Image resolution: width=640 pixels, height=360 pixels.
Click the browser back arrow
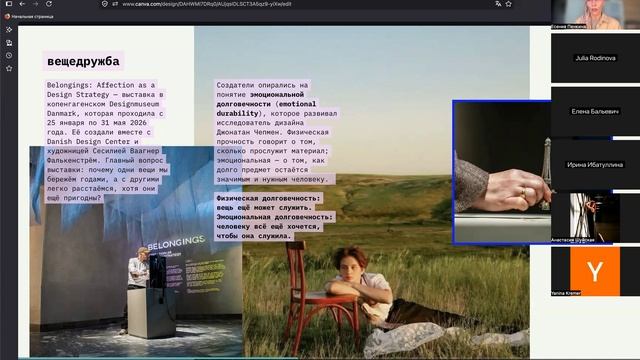click(x=22, y=4)
